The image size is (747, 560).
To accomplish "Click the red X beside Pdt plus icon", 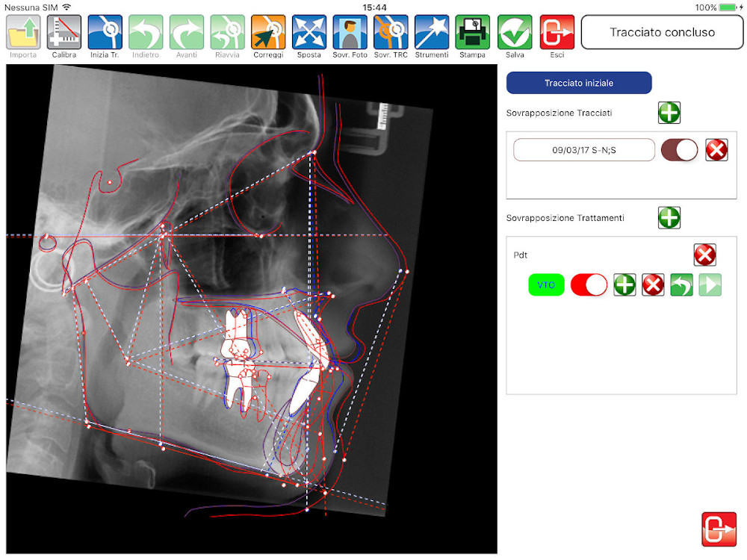I will (653, 284).
